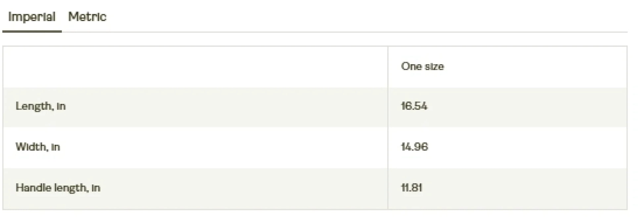Click the 16.54 length value
644x223 pixels.
coord(414,106)
